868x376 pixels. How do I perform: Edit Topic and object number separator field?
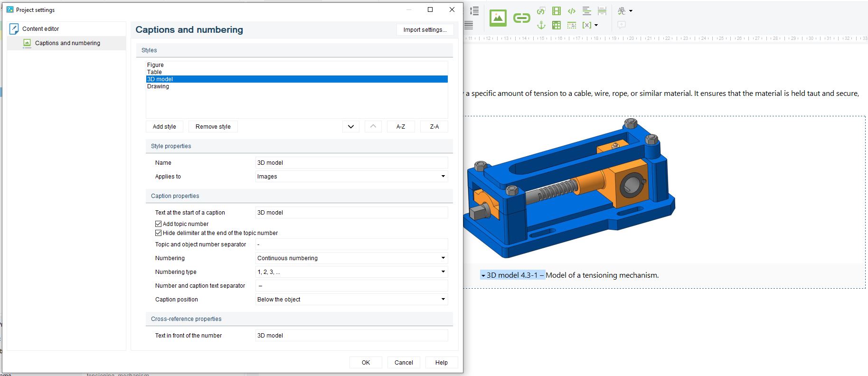351,244
